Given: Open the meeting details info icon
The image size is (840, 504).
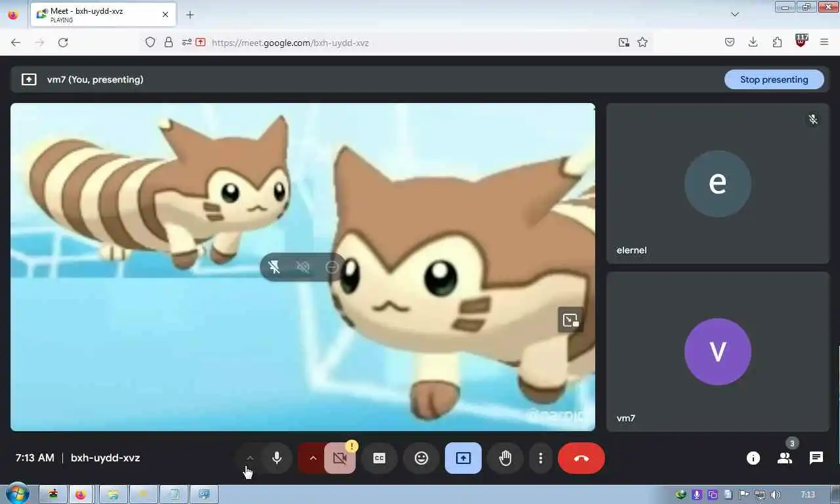Looking at the screenshot, I should point(753,458).
